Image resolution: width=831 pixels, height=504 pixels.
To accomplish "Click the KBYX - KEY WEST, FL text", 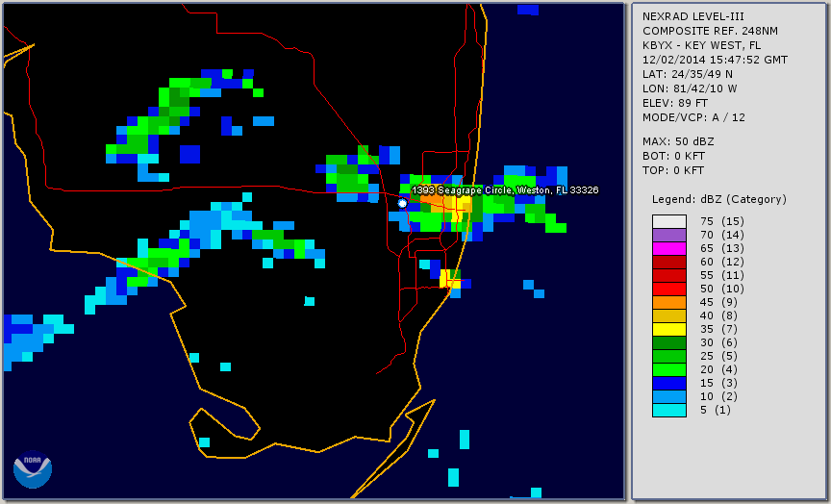I will (x=702, y=45).
